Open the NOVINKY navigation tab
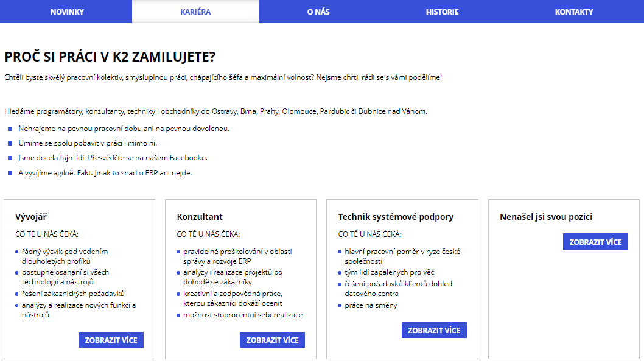Screen dimensions: 644x363 click(67, 12)
